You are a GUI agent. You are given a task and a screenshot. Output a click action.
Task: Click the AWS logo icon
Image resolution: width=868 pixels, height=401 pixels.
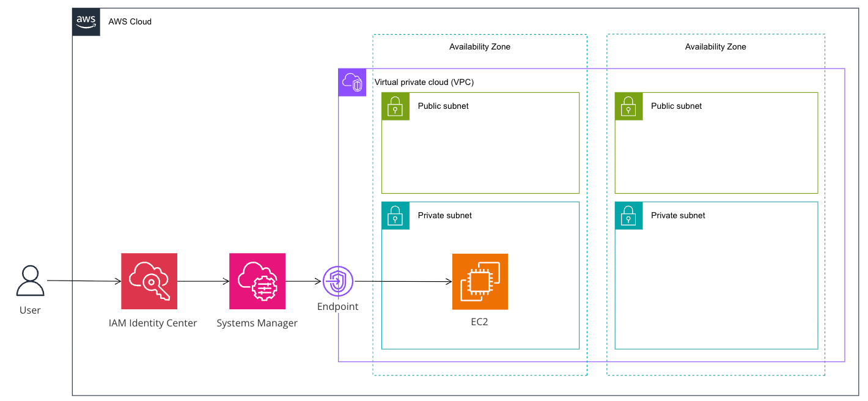pyautogui.click(x=86, y=22)
